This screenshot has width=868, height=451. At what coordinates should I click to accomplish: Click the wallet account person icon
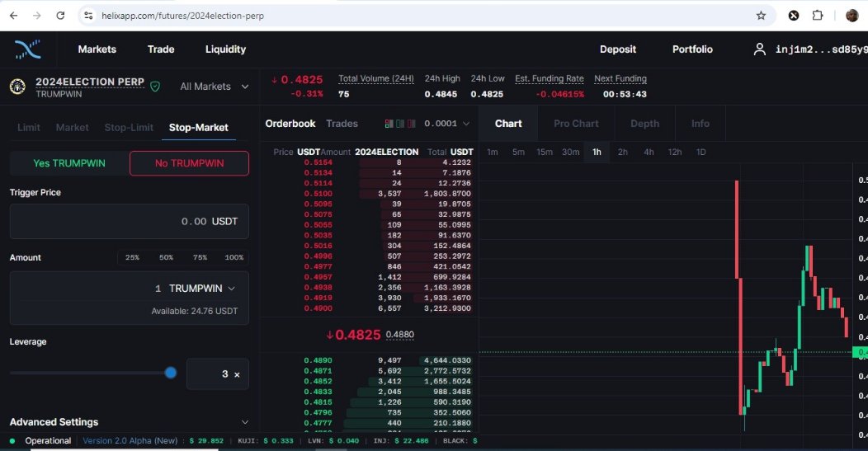[x=759, y=49]
